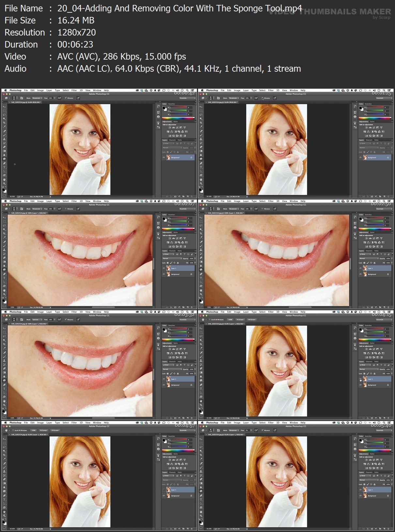Select the Sponge tool in the 00:00:42 frame
This screenshot has height=532, width=395.
[x=4, y=159]
